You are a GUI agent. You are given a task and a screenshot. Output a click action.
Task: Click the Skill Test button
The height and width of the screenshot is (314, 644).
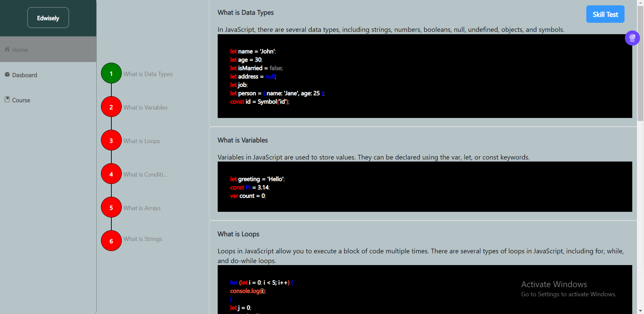pos(605,14)
